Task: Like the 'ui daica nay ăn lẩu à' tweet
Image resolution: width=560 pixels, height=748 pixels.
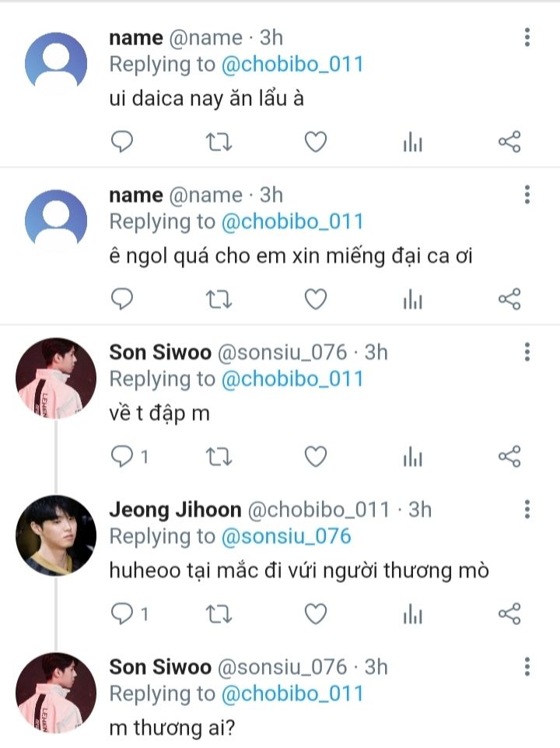Action: (x=314, y=142)
